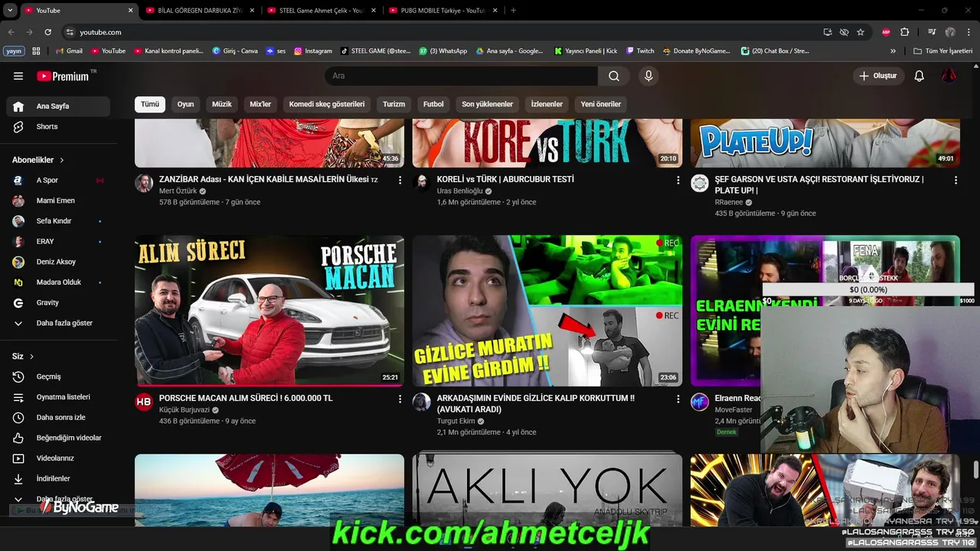Open options menu for ZANZİBAR Adası video
Viewport: 980px width, 551px height.
[x=400, y=180]
